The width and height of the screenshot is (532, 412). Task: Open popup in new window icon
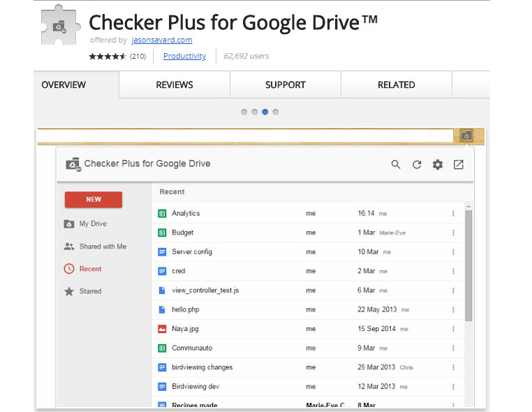(x=459, y=165)
